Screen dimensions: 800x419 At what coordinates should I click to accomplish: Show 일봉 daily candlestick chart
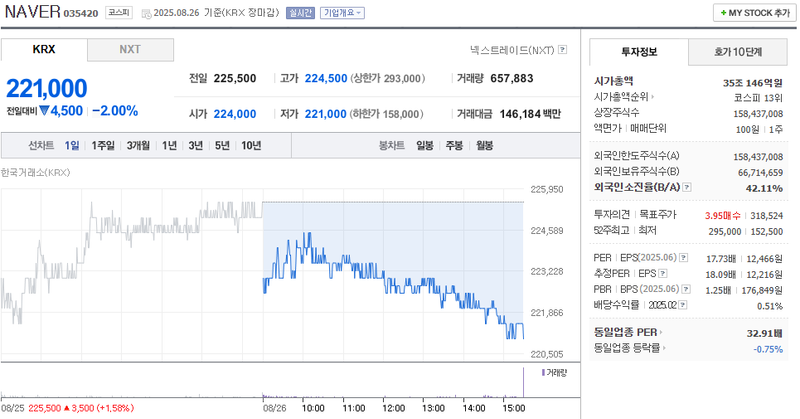pos(425,146)
